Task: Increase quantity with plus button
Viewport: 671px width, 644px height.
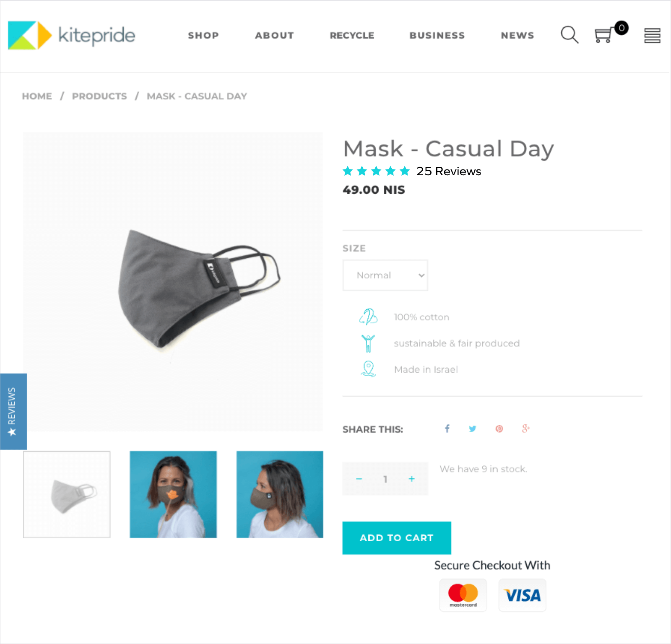Action: click(x=412, y=479)
